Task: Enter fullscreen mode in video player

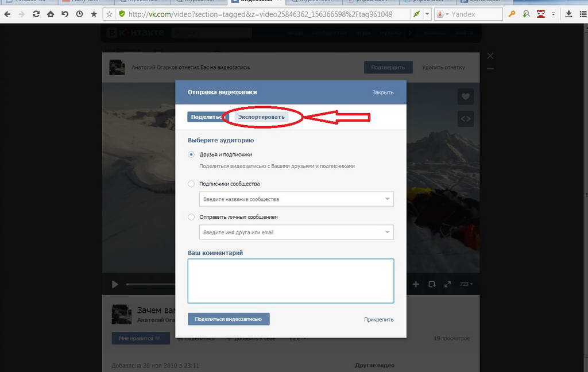Action: pos(447,284)
